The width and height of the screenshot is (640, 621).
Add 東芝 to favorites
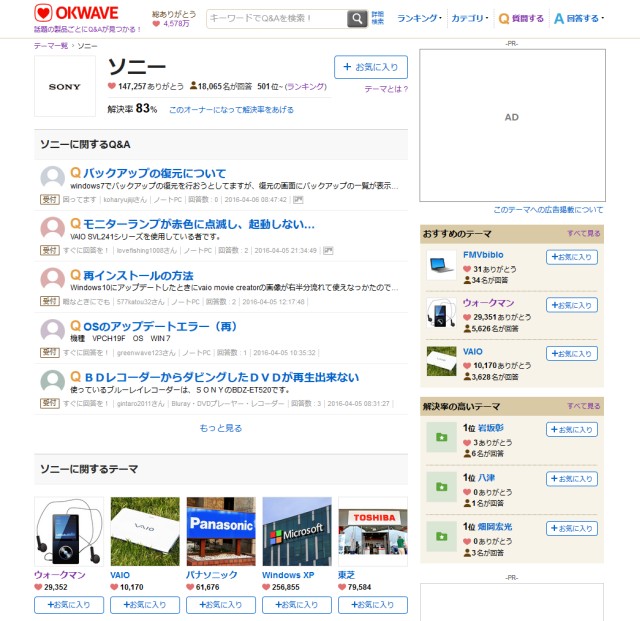373,605
